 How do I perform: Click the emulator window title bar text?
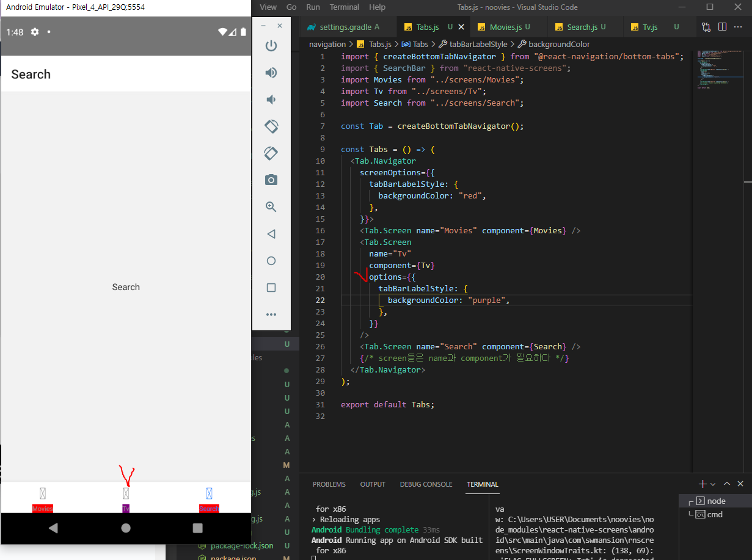(76, 7)
